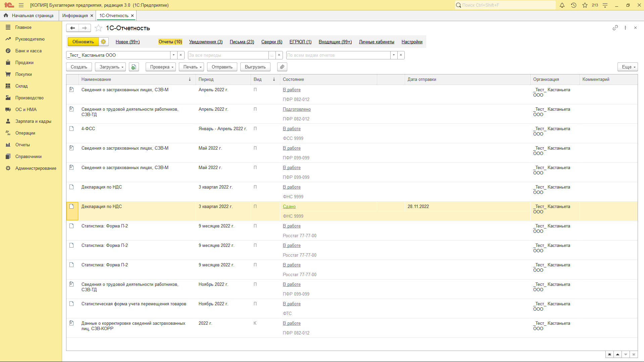
Task: Click Обновить button
Action: coord(83,42)
